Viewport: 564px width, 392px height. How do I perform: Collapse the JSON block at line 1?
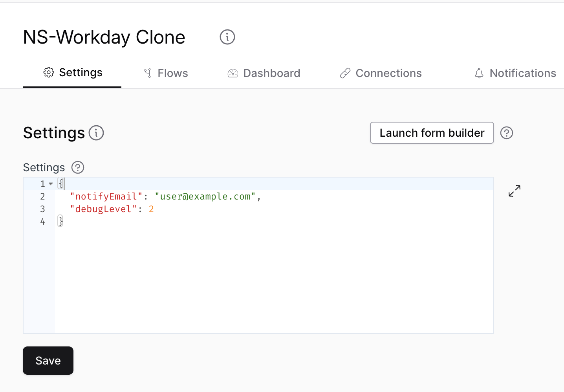point(51,184)
